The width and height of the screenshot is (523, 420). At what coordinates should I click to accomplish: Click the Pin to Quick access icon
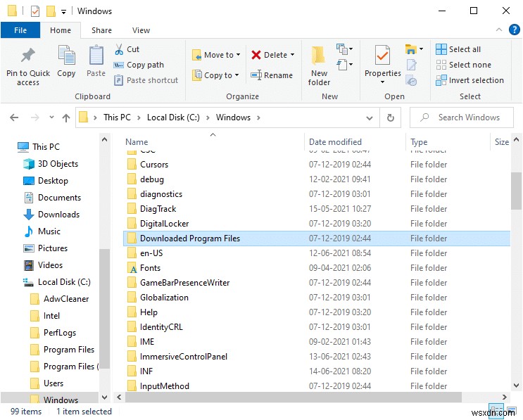click(28, 55)
